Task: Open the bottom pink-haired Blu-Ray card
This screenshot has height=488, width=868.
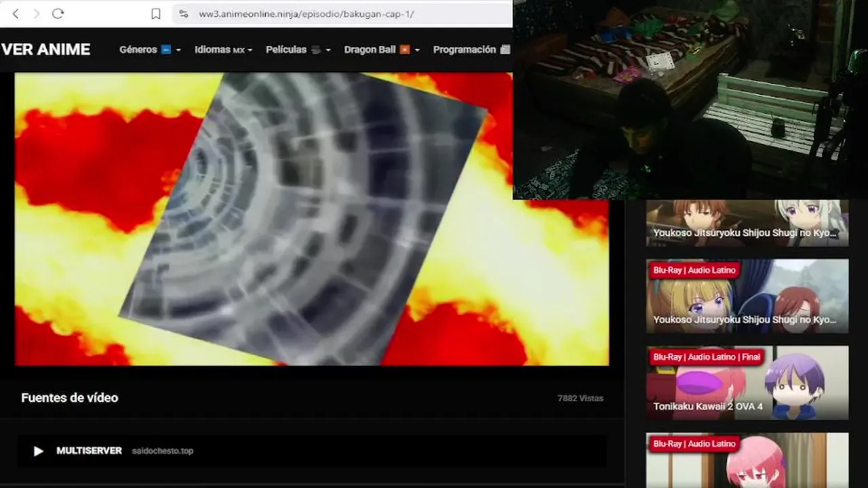Action: click(747, 460)
